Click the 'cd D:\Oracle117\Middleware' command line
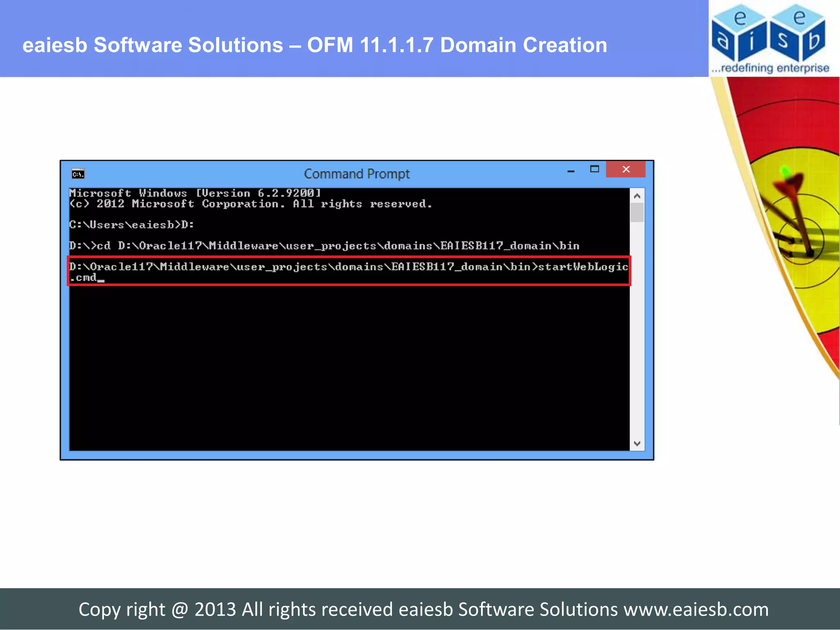 [x=324, y=246]
